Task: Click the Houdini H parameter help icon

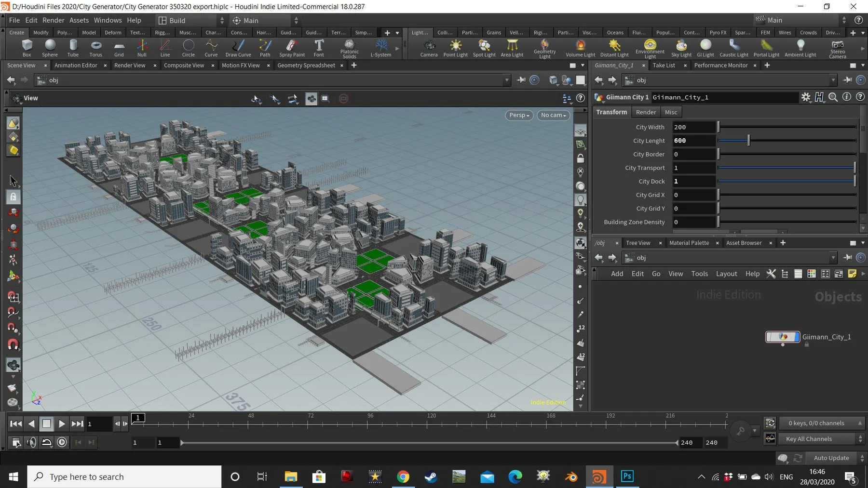Action: point(819,97)
